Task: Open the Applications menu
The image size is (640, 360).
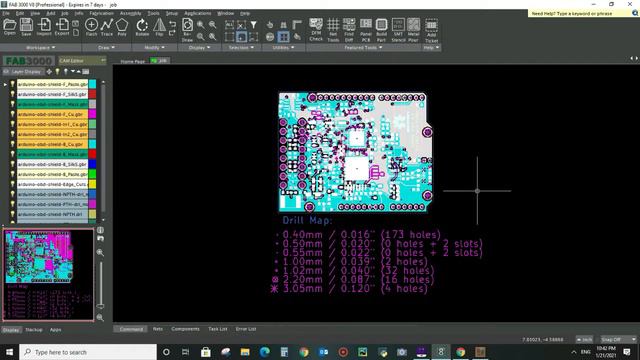Action: click(x=198, y=13)
